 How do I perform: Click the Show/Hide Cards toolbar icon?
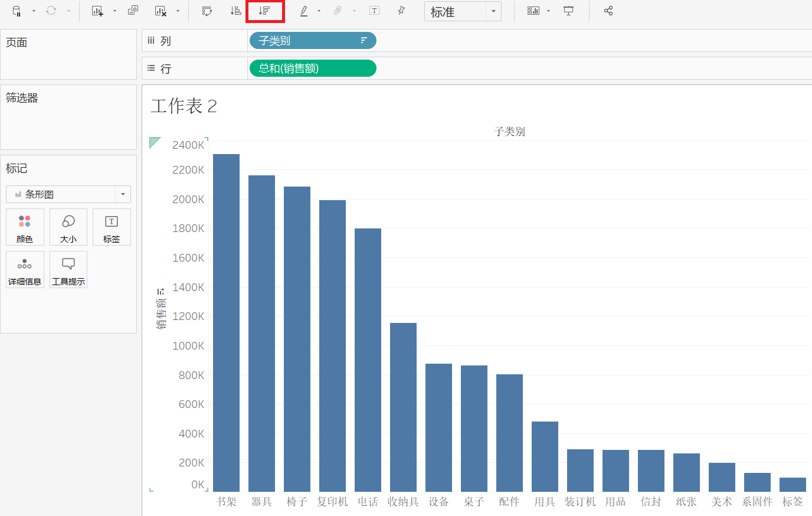coord(533,11)
